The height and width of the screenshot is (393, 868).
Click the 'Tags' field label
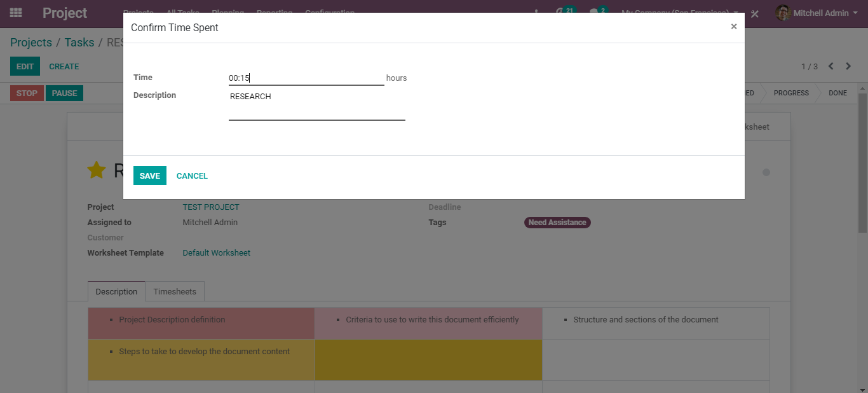pos(437,223)
